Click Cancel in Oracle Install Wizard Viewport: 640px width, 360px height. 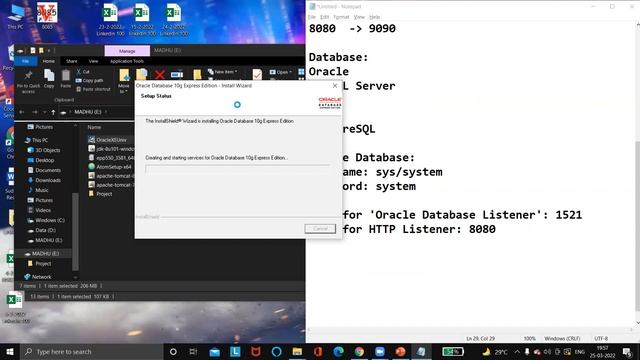click(320, 229)
